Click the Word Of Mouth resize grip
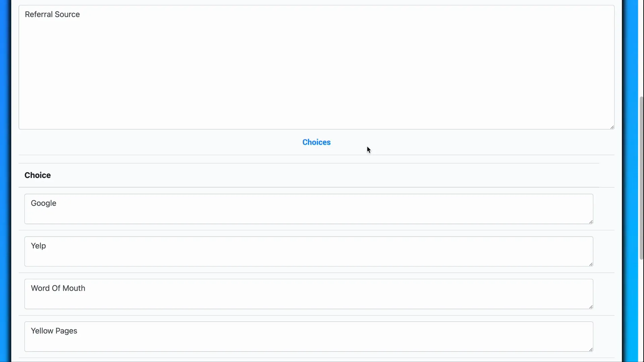Image resolution: width=644 pixels, height=362 pixels. point(590,306)
